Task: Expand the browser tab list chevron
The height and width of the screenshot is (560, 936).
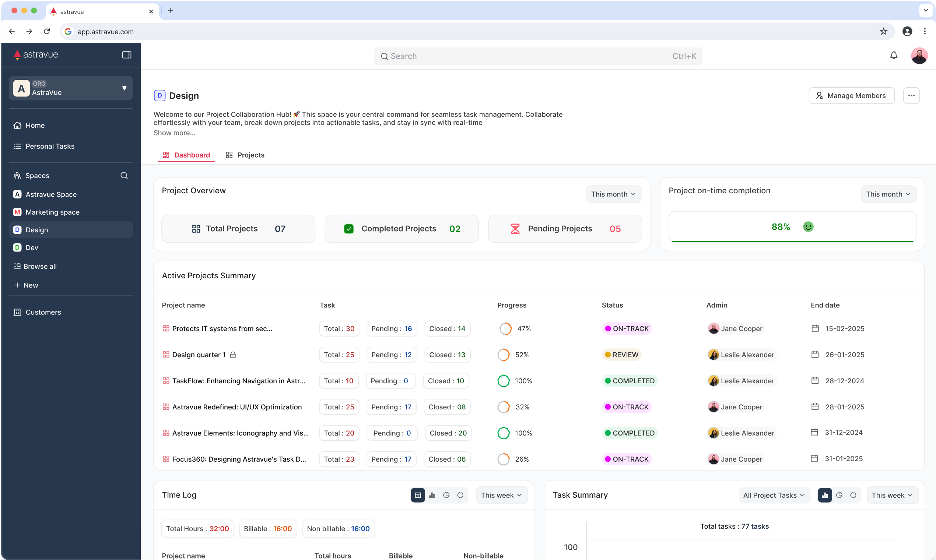Action: [925, 11]
